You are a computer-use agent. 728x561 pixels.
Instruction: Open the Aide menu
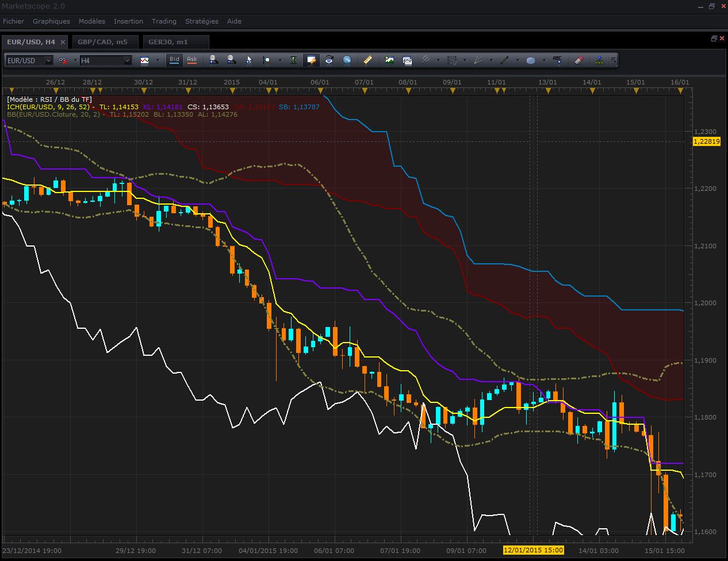pos(234,21)
